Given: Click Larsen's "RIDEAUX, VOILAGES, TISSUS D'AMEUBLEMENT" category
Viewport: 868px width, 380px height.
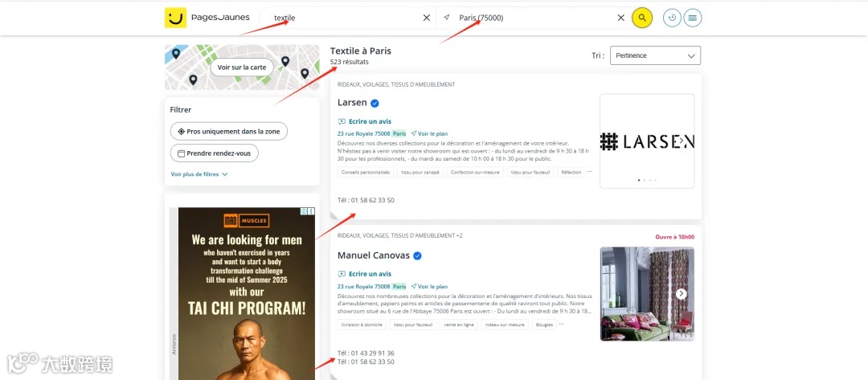Looking at the screenshot, I should point(396,84).
